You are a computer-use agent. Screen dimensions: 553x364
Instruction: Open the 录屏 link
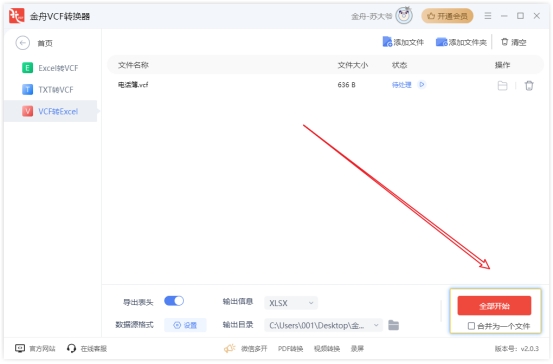(357, 349)
